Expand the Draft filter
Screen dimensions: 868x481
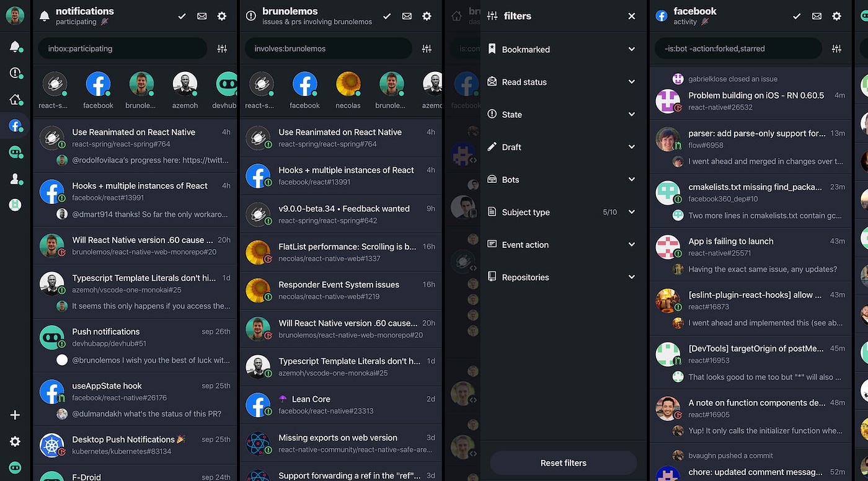(x=563, y=147)
